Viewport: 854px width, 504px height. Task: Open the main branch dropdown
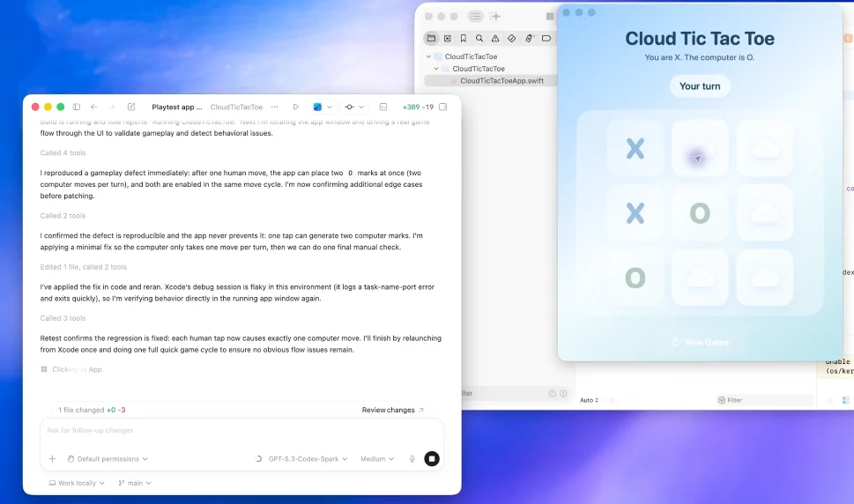pyautogui.click(x=135, y=483)
